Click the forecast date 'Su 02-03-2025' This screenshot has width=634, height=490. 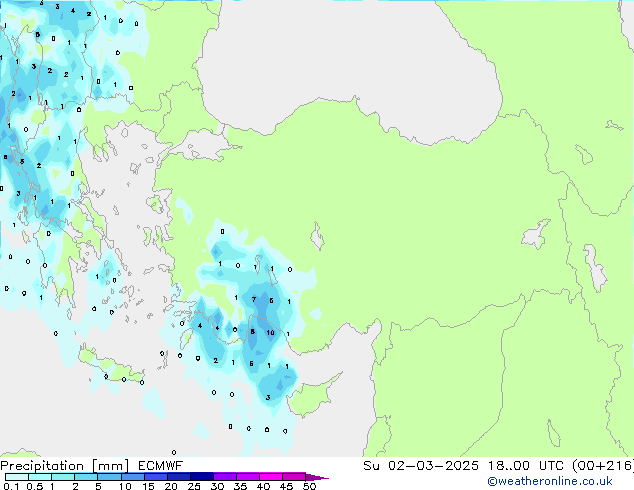421,466
